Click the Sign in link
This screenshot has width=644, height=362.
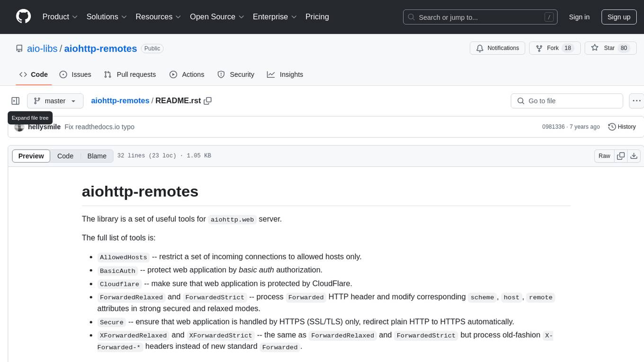579,17
